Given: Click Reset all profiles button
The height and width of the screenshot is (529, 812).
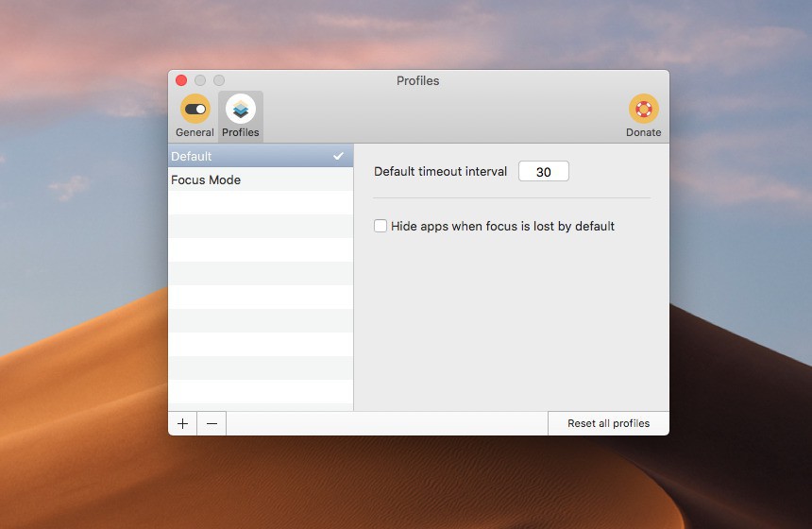Looking at the screenshot, I should point(608,423).
